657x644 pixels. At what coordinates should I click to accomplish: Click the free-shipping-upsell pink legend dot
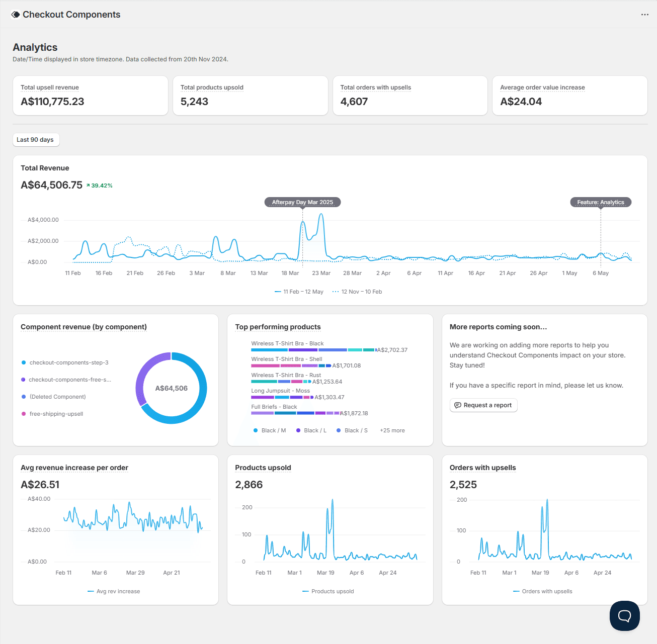pos(24,414)
